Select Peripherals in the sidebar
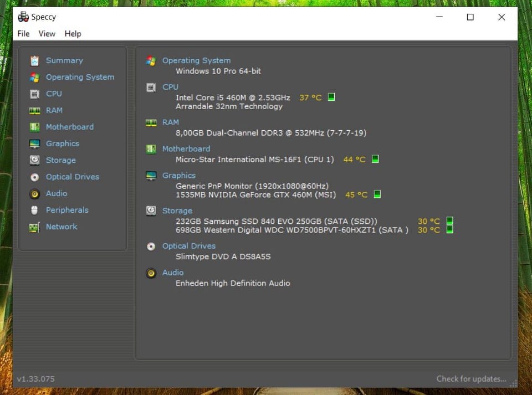 (67, 210)
